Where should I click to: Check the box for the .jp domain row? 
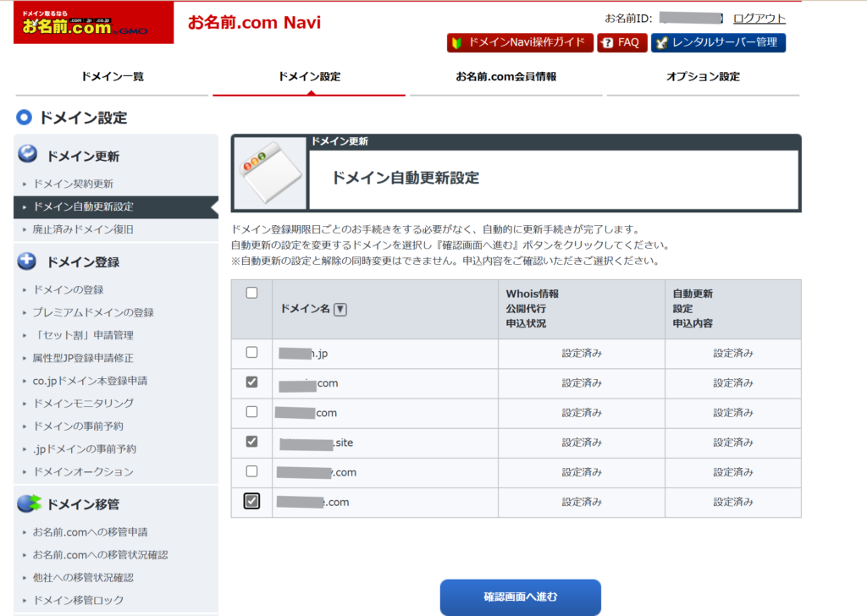251,353
